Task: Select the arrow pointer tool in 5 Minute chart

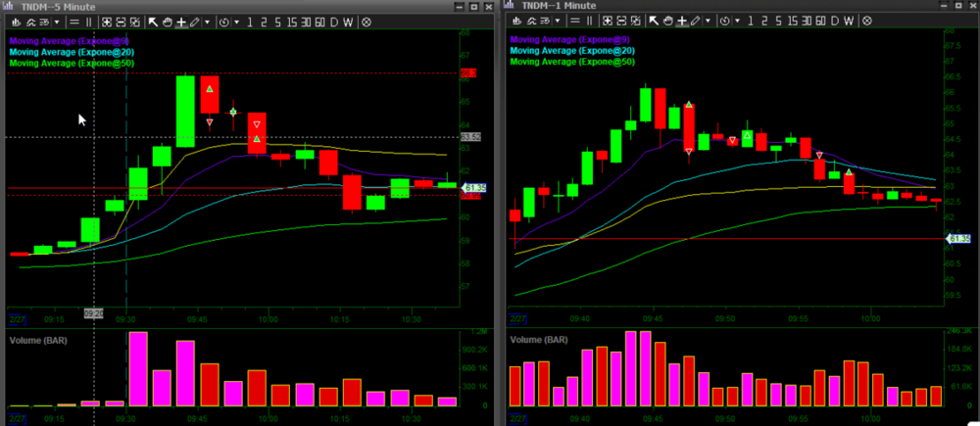Action: tap(153, 21)
